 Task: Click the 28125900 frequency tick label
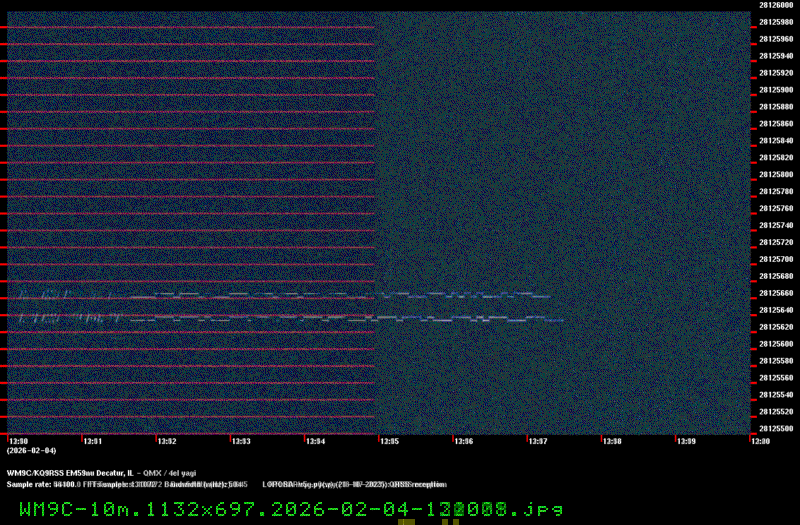point(776,90)
